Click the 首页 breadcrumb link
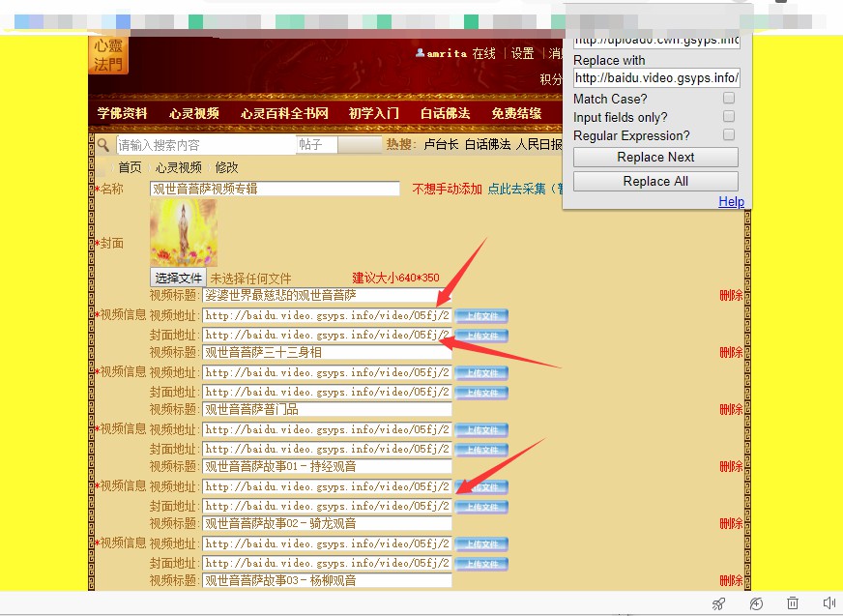Viewport: 843px width, 616px height. (130, 167)
